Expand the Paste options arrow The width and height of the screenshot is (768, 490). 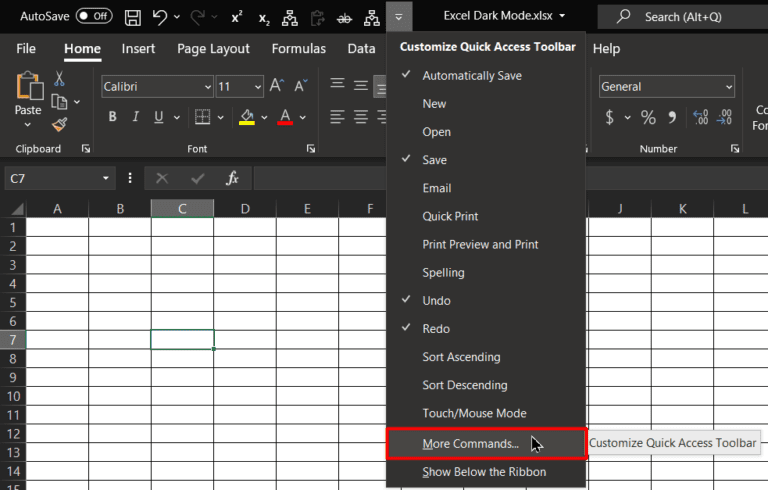point(28,125)
